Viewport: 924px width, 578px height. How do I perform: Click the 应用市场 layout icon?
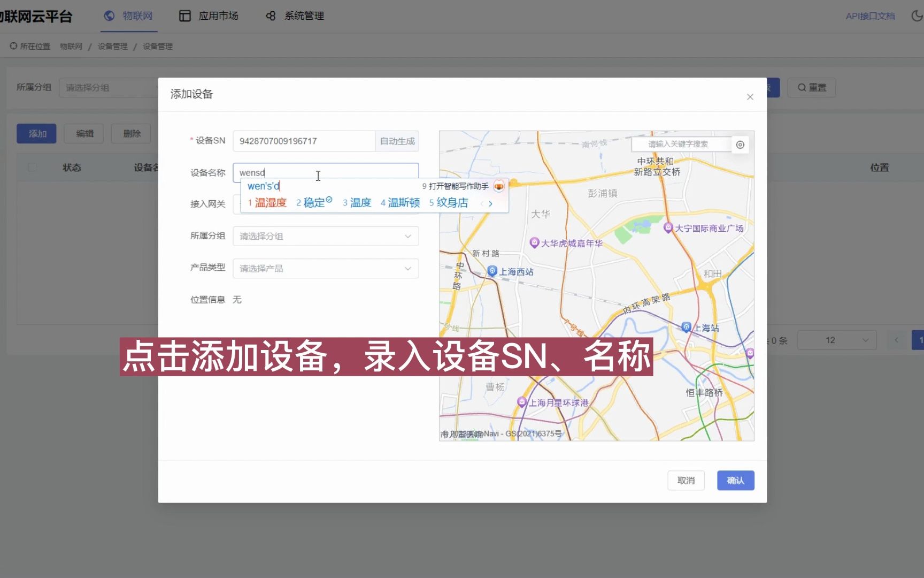click(x=185, y=16)
